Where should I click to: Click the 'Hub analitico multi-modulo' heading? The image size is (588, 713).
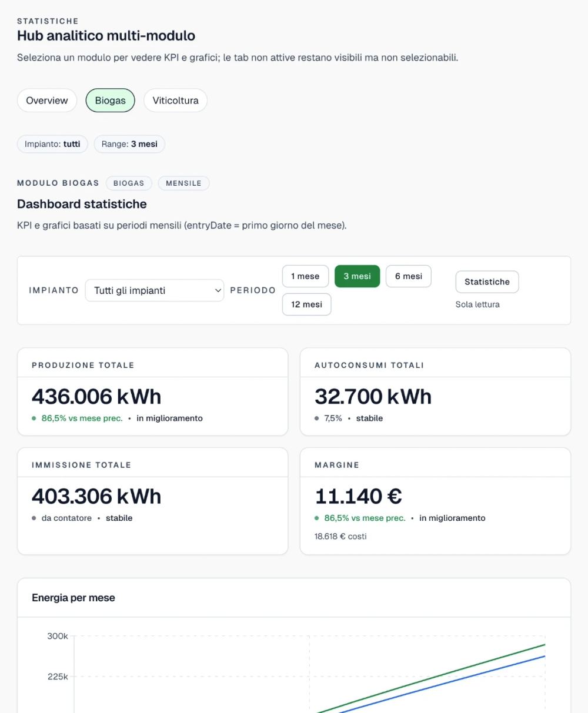tap(106, 36)
